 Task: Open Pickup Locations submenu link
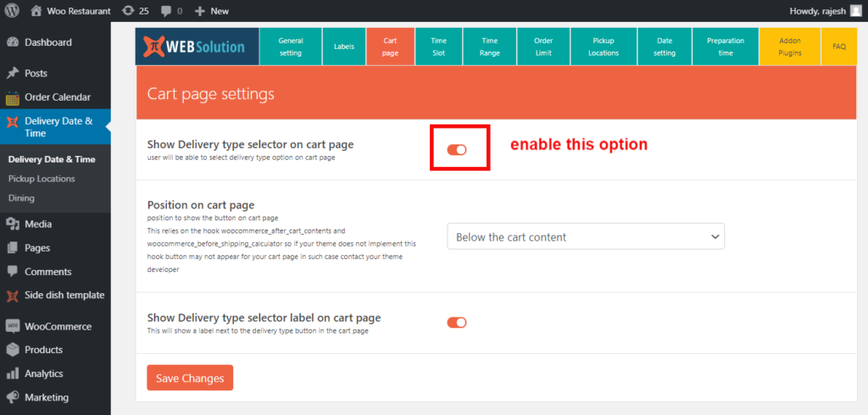click(42, 179)
